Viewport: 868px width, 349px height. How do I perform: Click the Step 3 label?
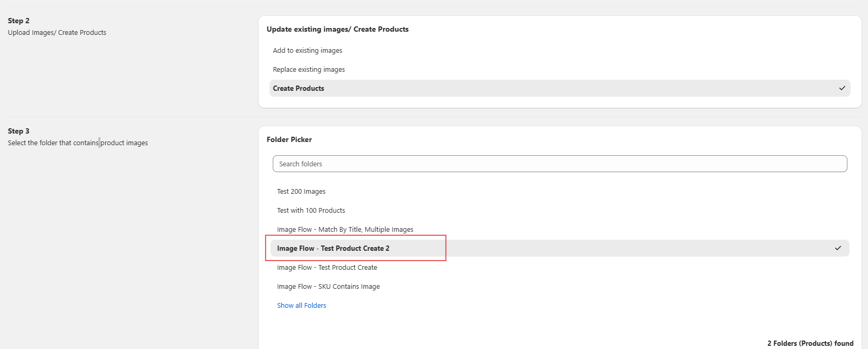coord(19,131)
